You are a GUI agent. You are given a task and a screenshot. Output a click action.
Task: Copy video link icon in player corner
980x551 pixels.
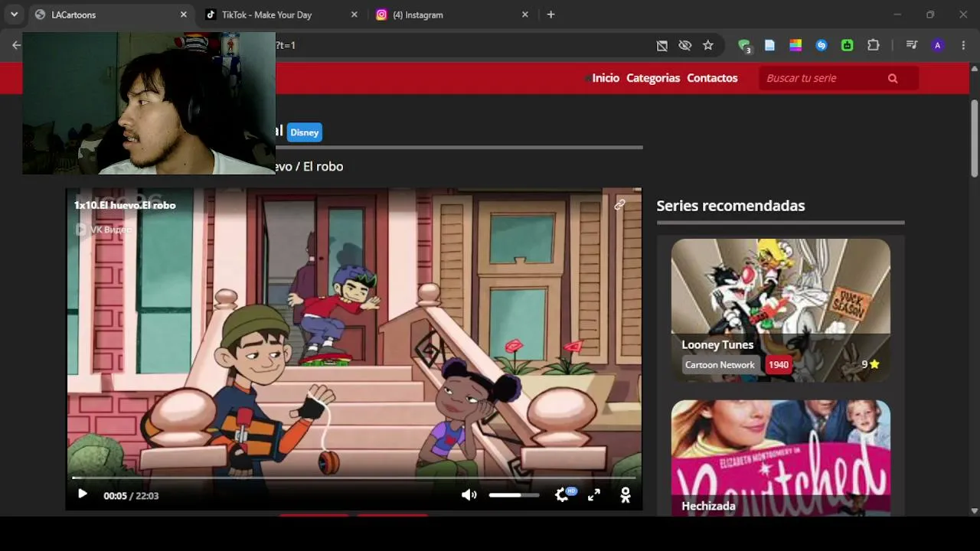[x=619, y=204]
